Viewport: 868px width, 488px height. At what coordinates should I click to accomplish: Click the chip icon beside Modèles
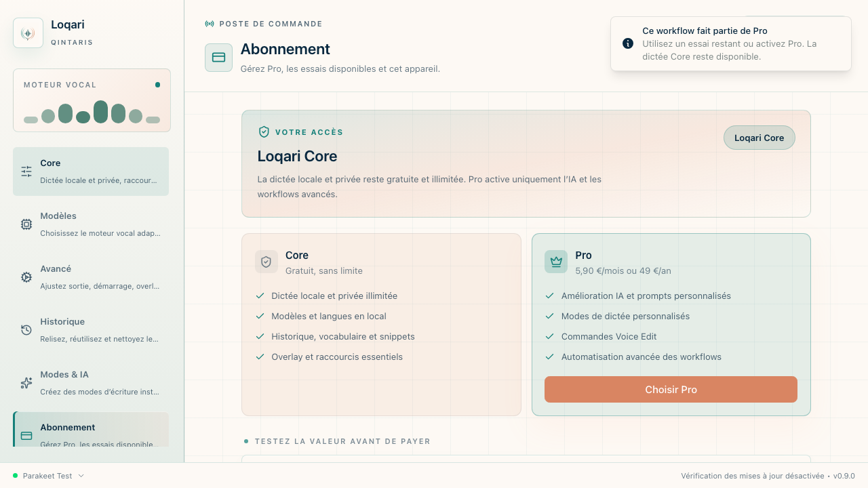(x=26, y=224)
